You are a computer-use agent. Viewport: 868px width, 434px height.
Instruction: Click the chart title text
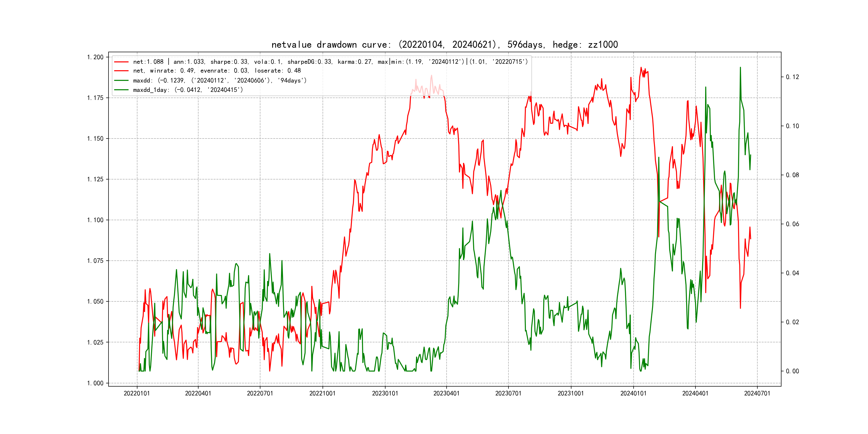444,44
